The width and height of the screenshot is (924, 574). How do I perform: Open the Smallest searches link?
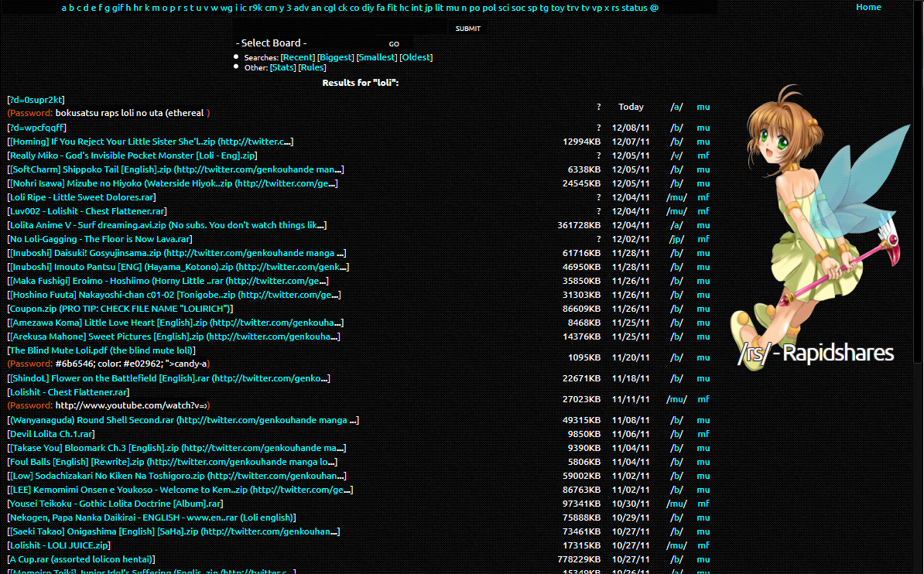click(377, 57)
